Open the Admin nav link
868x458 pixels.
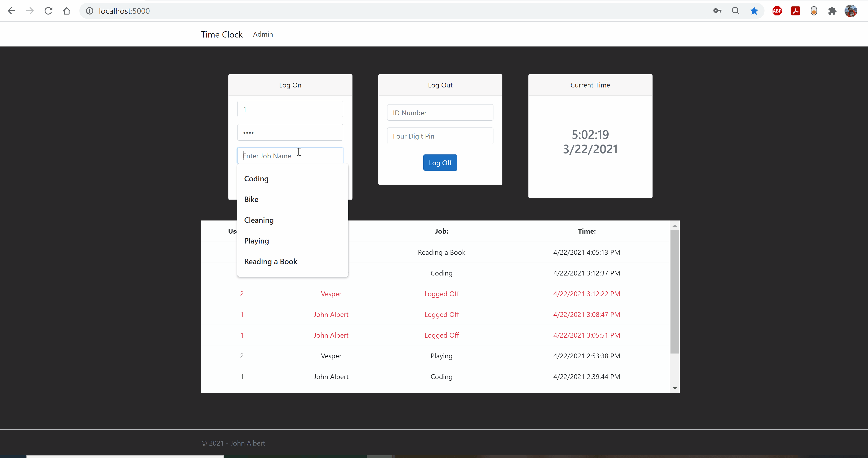(x=263, y=34)
